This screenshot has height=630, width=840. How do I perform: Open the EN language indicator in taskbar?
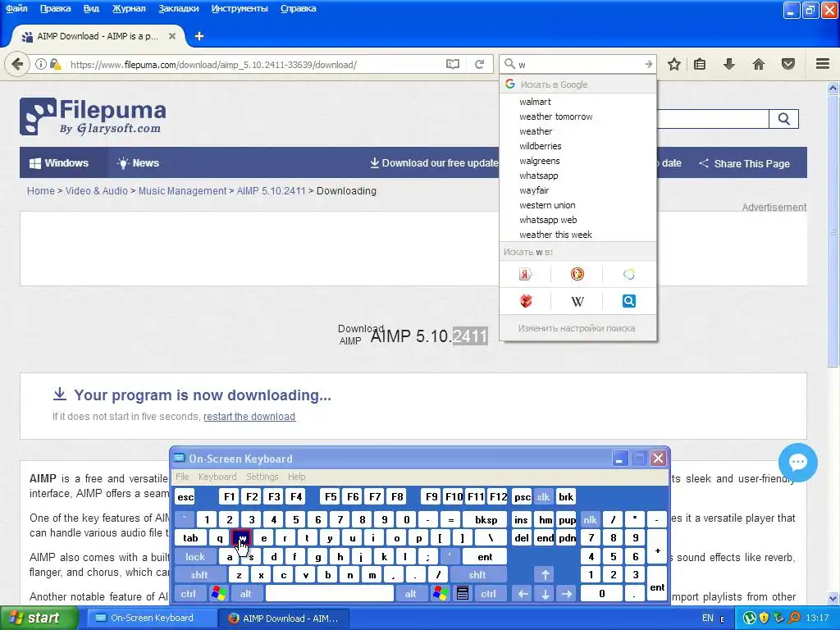click(708, 619)
